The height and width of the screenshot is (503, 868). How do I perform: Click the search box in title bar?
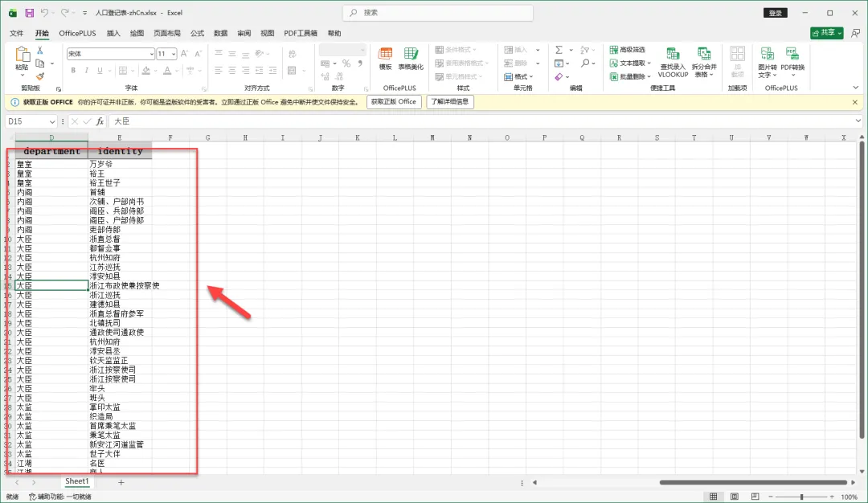click(434, 13)
